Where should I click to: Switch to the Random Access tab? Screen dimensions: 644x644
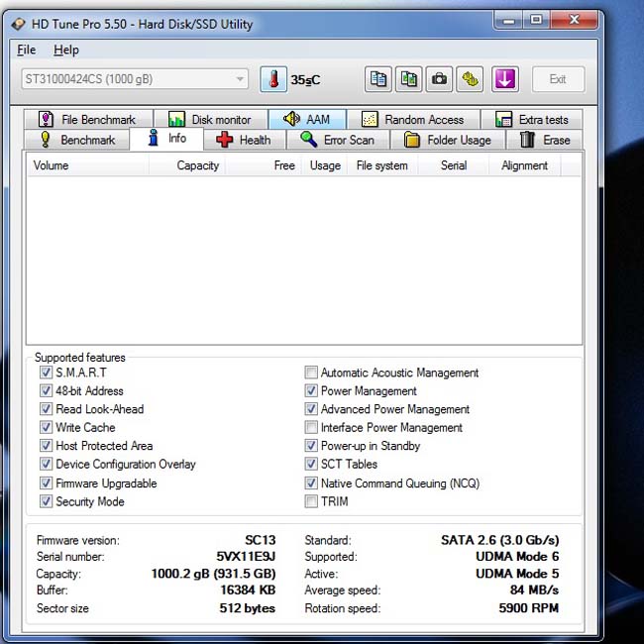coord(413,120)
